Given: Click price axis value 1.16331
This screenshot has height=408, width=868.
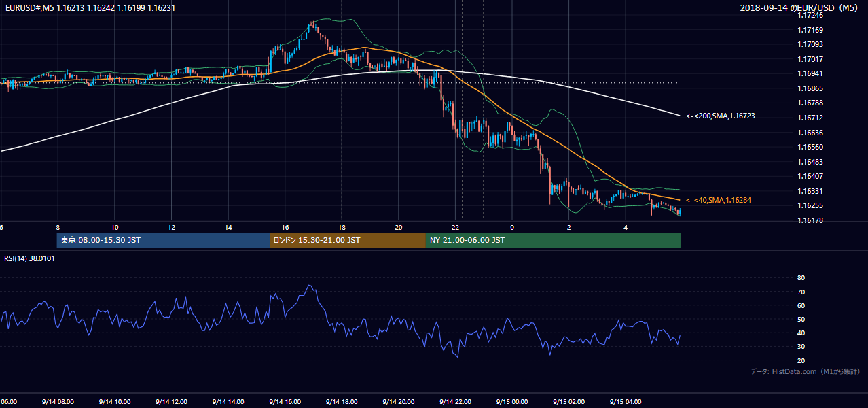Looking at the screenshot, I should [810, 191].
